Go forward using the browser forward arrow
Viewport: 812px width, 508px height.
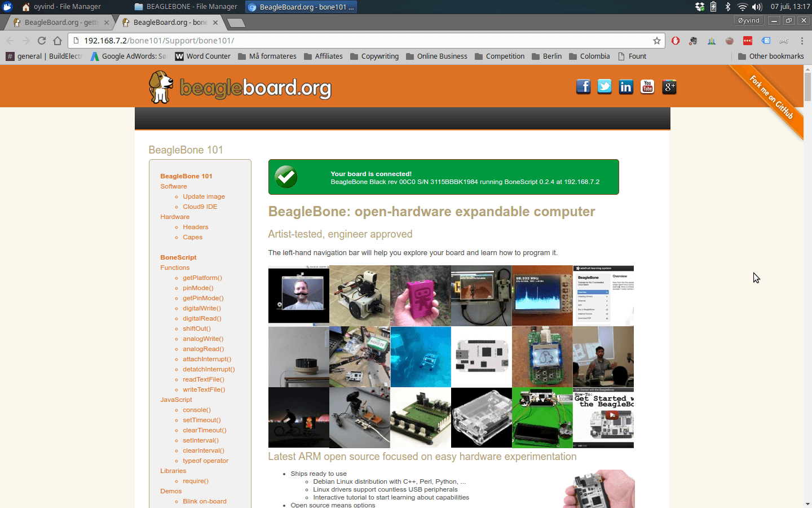click(26, 41)
